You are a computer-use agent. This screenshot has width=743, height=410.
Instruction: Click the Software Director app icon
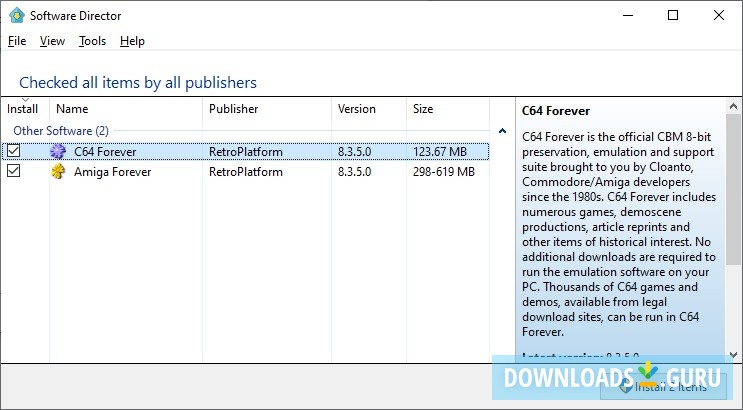tap(17, 15)
